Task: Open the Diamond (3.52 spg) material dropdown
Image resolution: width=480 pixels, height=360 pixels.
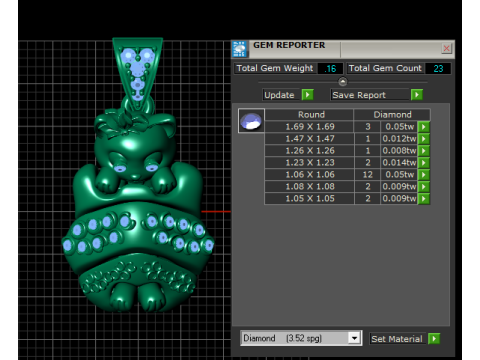Action: point(354,338)
